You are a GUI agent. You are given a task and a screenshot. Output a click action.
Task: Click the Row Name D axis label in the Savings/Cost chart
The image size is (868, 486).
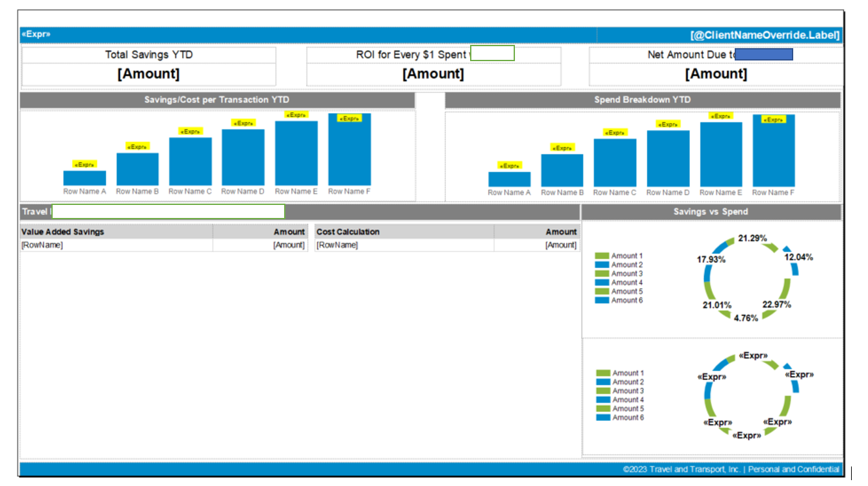coord(243,191)
